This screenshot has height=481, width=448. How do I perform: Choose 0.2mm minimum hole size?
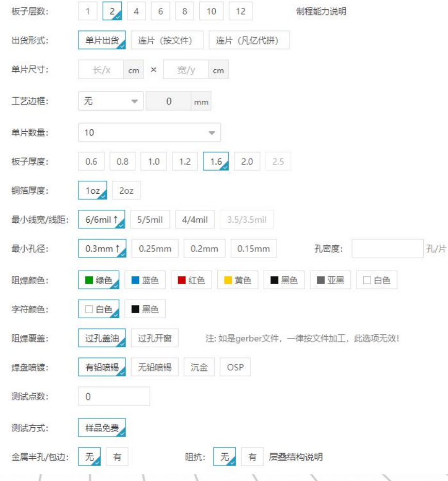pos(204,248)
